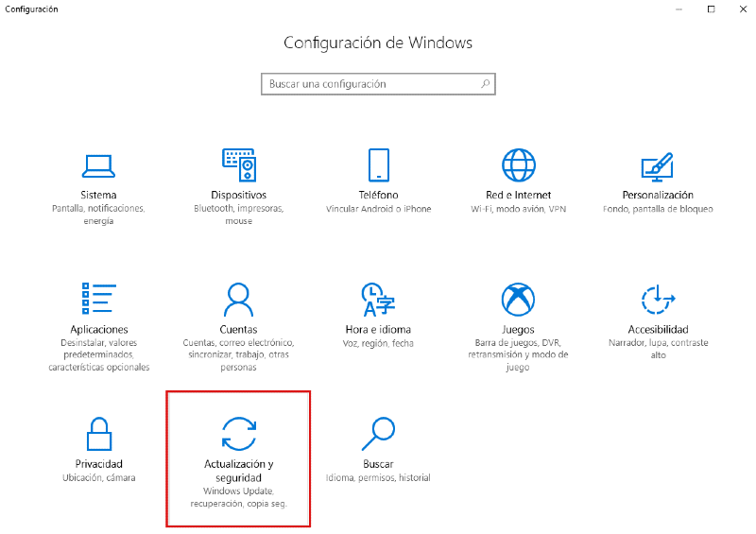Click the 'Ubicación, cámara' description

[99, 477]
